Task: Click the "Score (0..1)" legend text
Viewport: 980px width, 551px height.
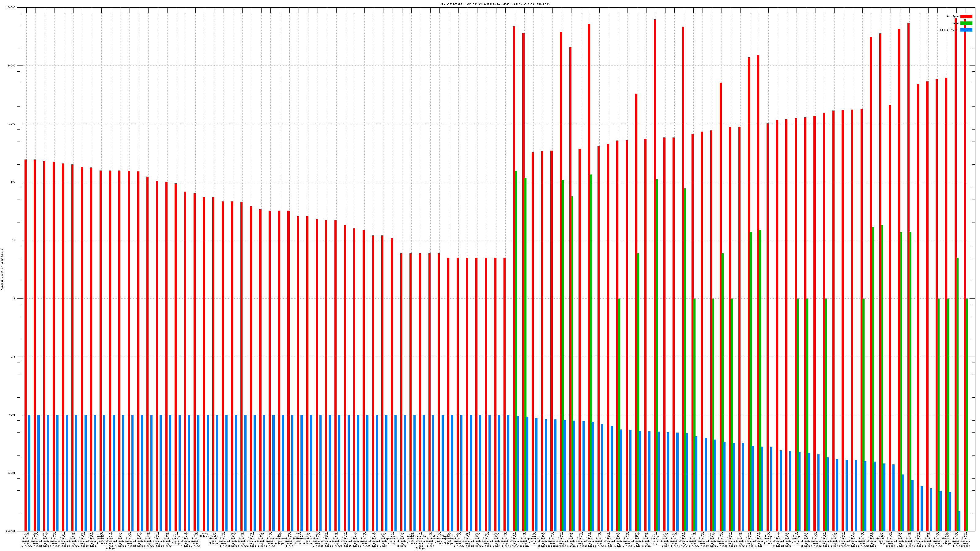Action: 949,30
